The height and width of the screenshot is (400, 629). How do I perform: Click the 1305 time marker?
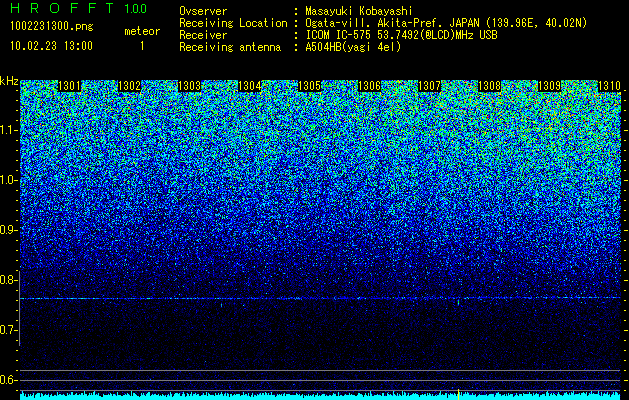pyautogui.click(x=309, y=86)
